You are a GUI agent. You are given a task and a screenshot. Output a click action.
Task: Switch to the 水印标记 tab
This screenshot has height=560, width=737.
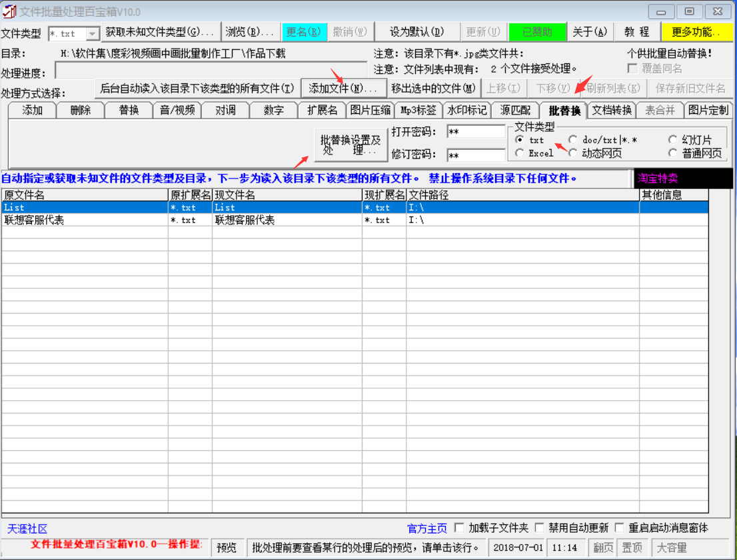(467, 111)
